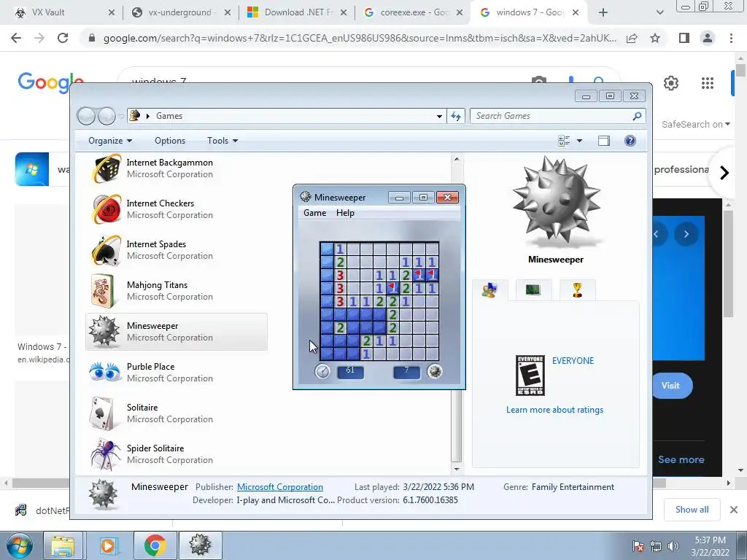Image resolution: width=747 pixels, height=560 pixels.
Task: Open the Games address bar history dropdown
Action: 439,116
